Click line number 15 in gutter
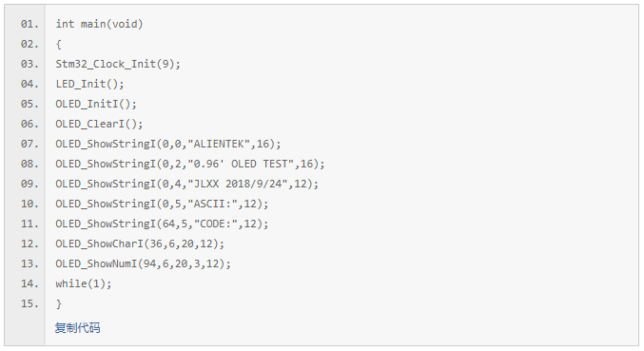644x351 pixels. pyautogui.click(x=29, y=303)
